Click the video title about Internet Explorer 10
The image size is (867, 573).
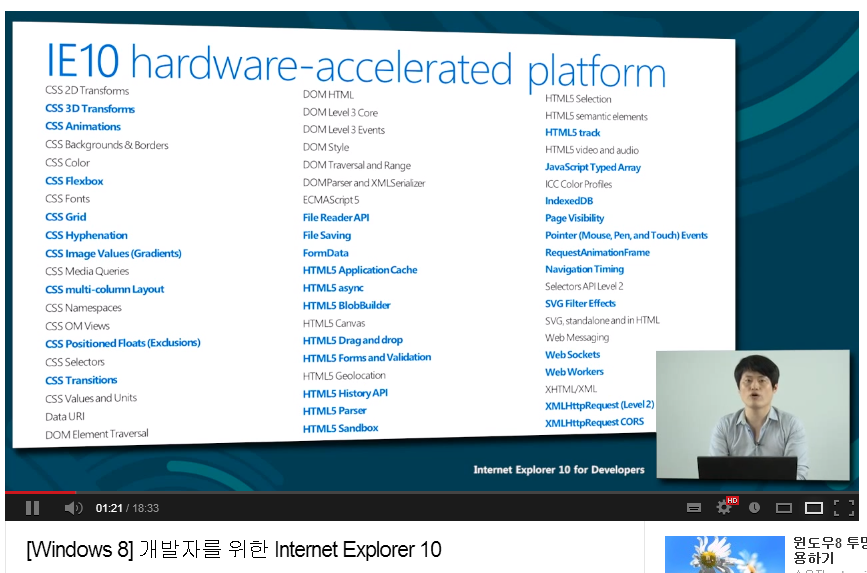[233, 550]
